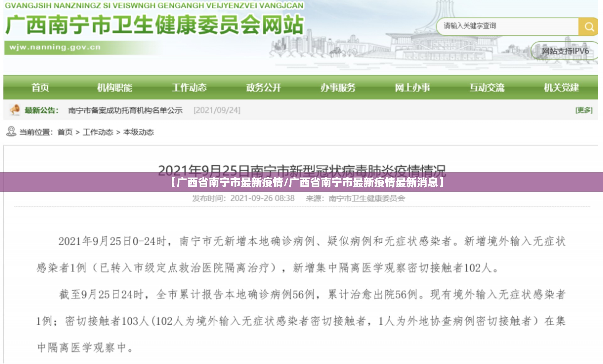Select the 机关党建 menu item
The width and height of the screenshot is (603, 364).
point(561,88)
